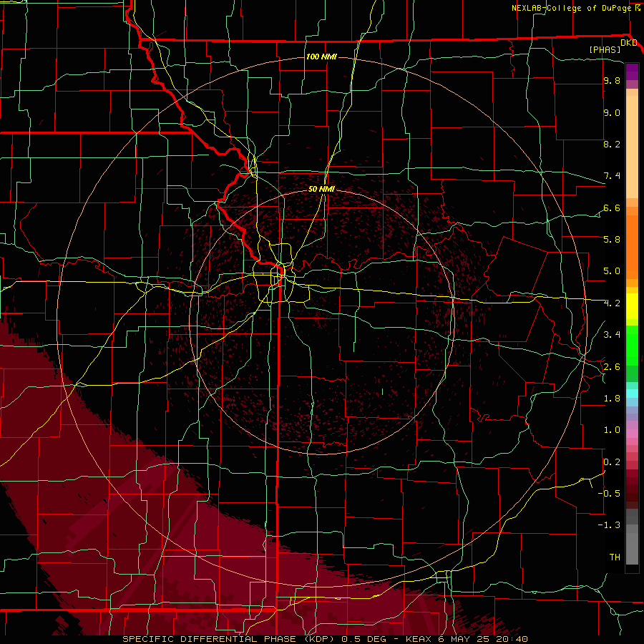
Task: Click the pink color bar segment
Action: coord(632,434)
